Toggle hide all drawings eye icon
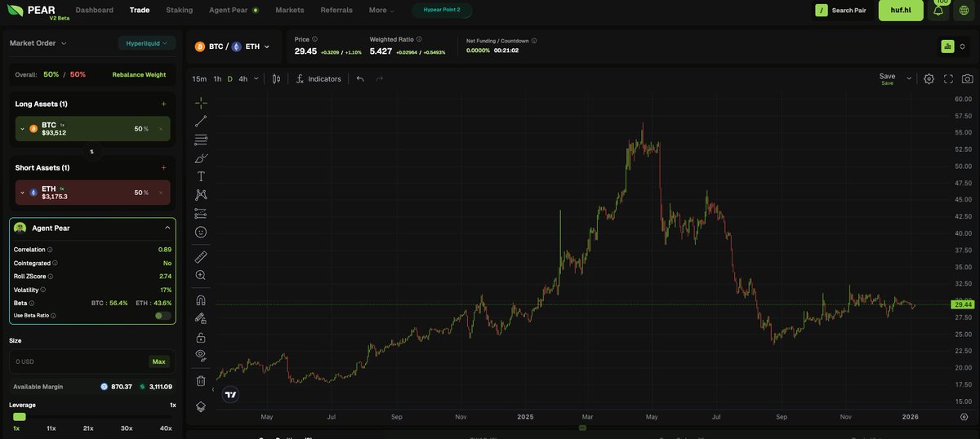 coord(201,355)
